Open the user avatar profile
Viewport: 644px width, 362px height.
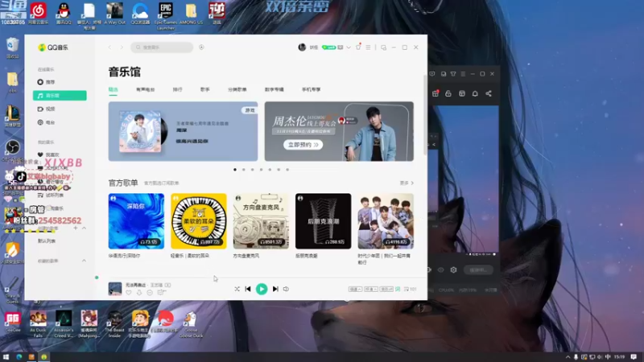tap(302, 47)
